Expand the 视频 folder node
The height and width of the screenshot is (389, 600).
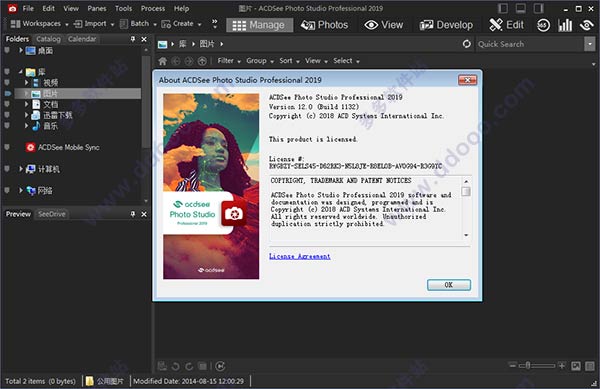click(26, 82)
